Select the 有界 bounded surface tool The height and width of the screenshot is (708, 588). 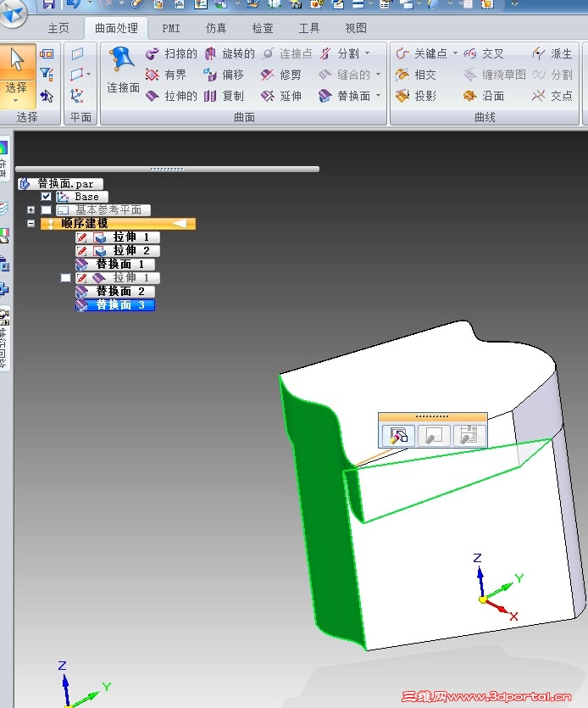165,75
